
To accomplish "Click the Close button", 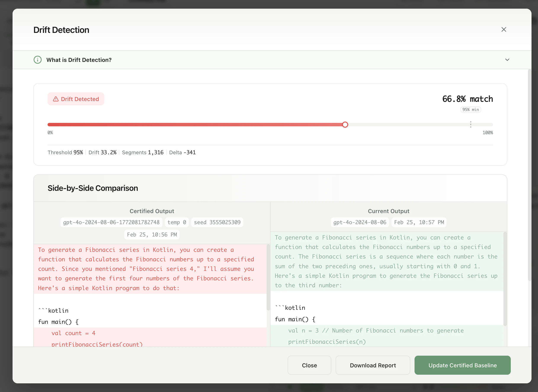I will tap(309, 365).
